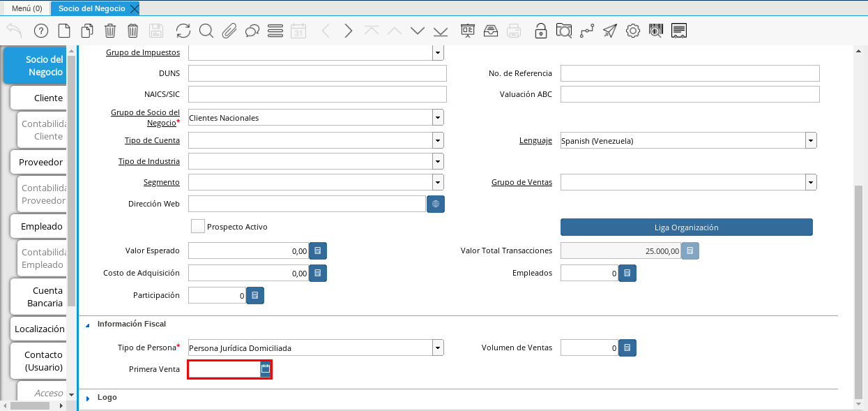Open the Tipo de Persona dropdown
The width and height of the screenshot is (868, 411).
pos(438,348)
